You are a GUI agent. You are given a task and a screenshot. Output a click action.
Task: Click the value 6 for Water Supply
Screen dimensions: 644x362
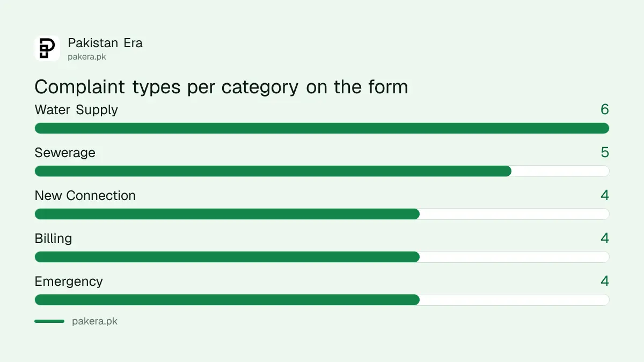point(605,109)
